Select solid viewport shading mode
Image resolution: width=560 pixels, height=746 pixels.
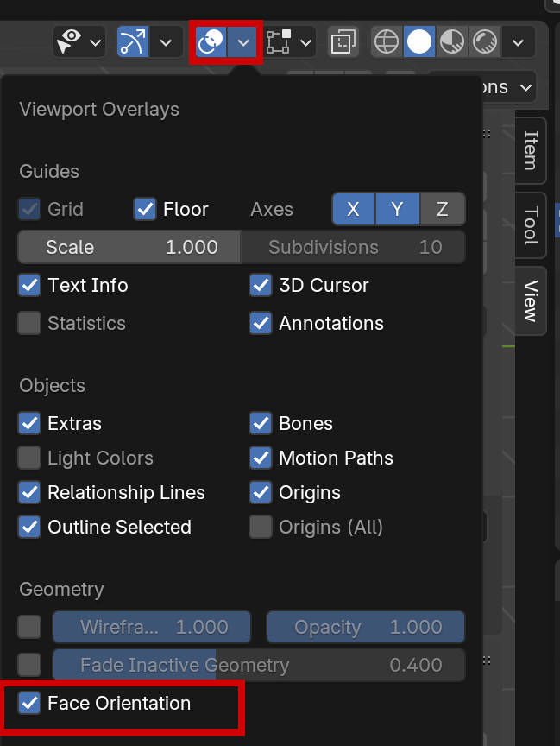419,41
